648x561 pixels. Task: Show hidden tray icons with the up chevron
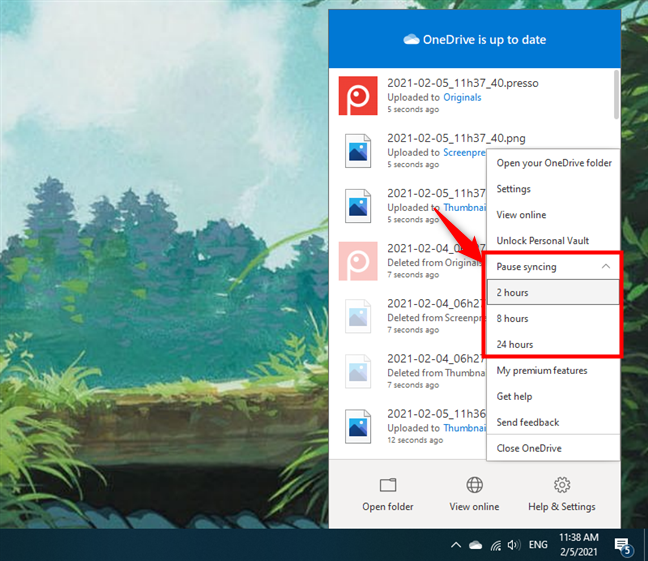[x=456, y=545]
